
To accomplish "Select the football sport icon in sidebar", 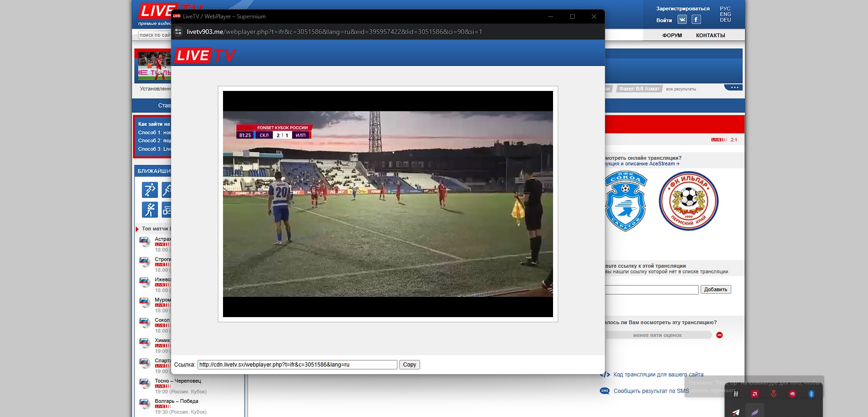I will tap(149, 190).
